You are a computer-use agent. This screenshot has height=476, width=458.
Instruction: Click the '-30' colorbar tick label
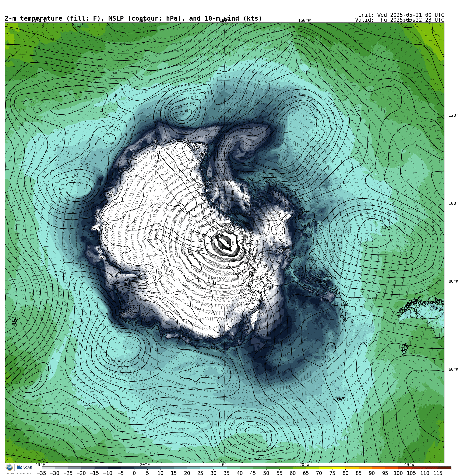click(x=55, y=473)
